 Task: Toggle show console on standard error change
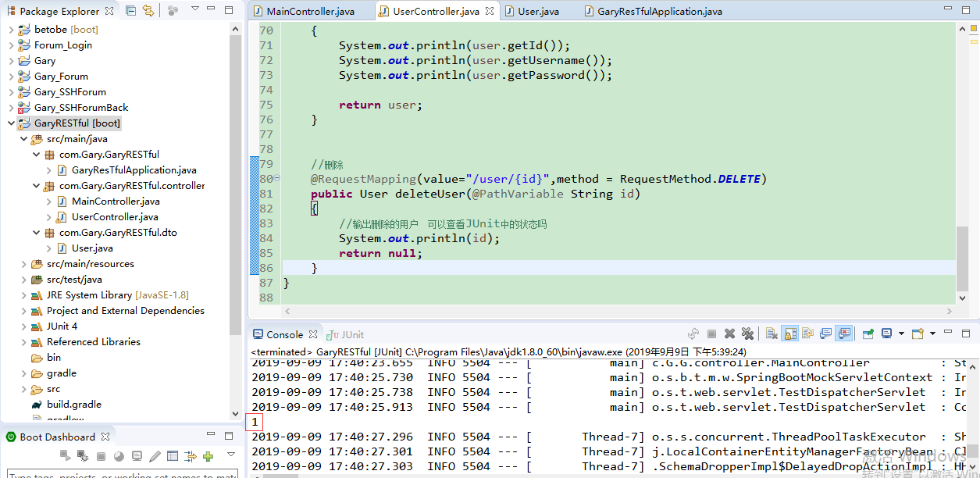pyautogui.click(x=843, y=334)
